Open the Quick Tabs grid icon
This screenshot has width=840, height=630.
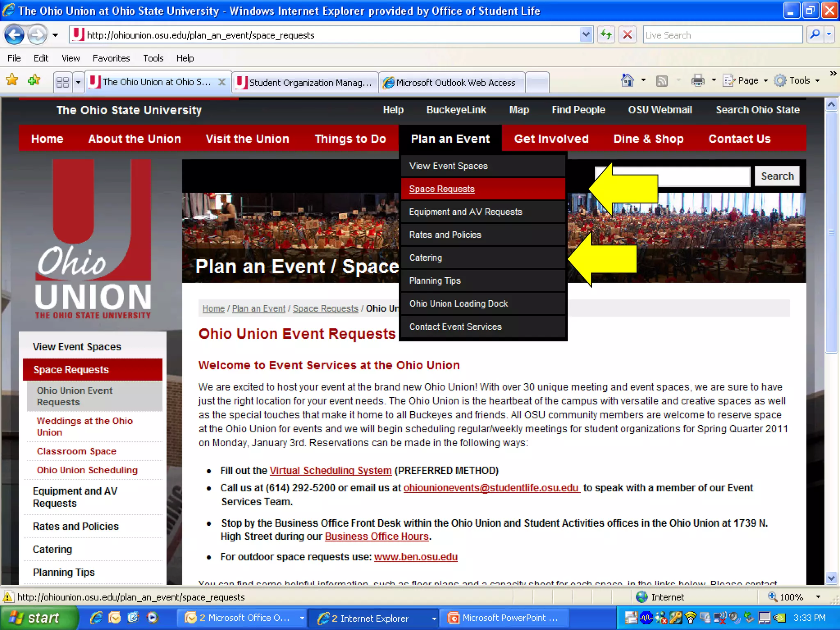click(x=63, y=82)
